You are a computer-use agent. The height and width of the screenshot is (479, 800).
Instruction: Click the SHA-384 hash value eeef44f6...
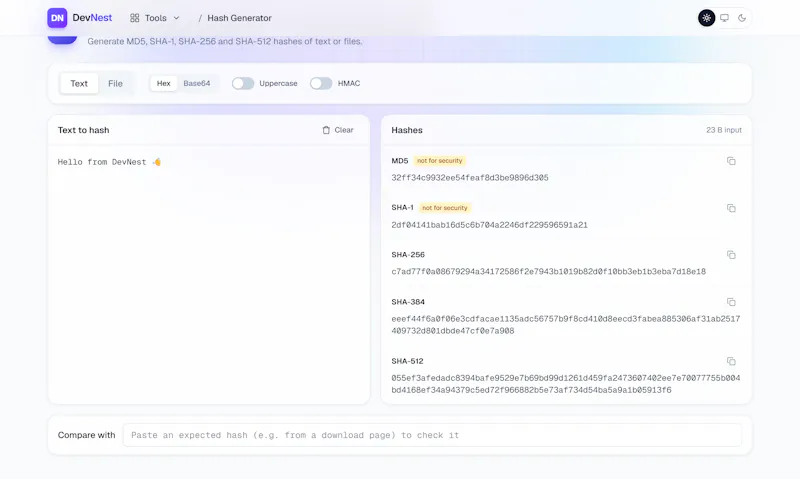click(566, 325)
